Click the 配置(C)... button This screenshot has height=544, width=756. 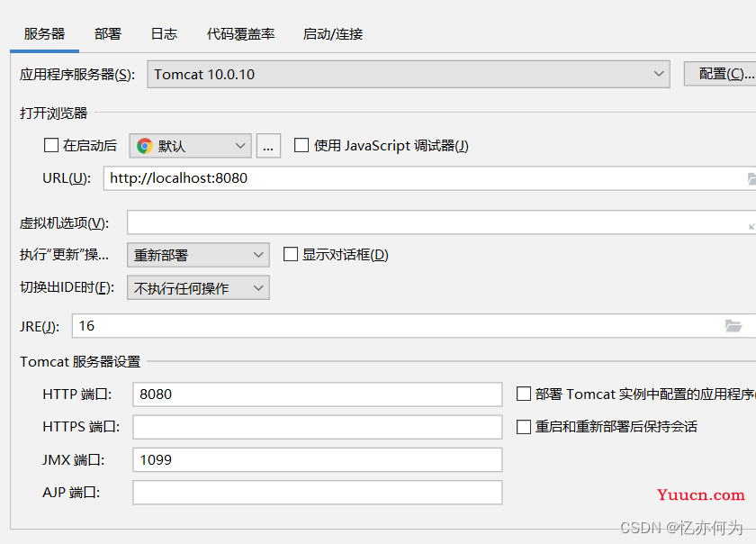[x=722, y=74]
